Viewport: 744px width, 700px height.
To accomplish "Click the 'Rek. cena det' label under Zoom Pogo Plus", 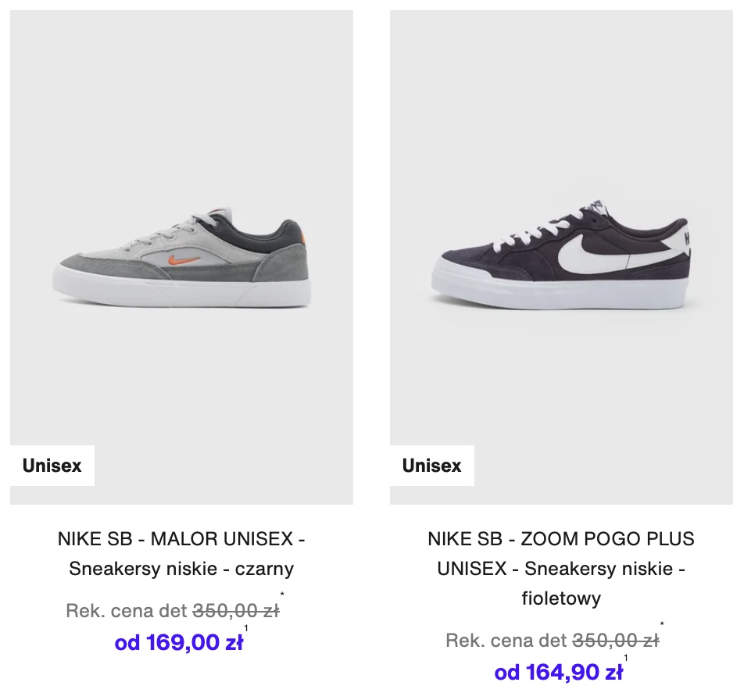I will [x=506, y=641].
